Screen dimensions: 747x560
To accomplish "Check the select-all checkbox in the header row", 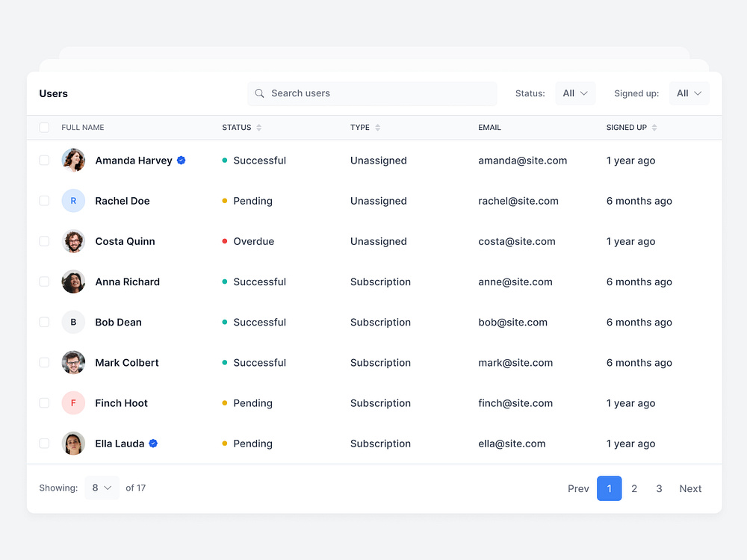I will pos(43,128).
